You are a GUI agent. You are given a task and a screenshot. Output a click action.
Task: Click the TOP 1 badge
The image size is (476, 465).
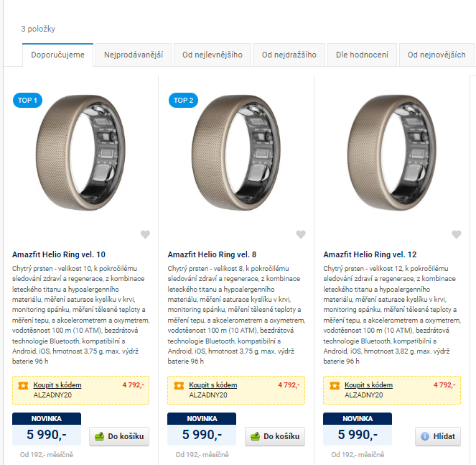(27, 101)
